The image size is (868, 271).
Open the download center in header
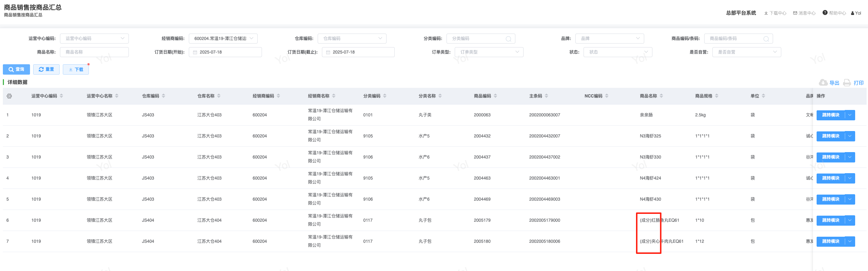coord(775,13)
